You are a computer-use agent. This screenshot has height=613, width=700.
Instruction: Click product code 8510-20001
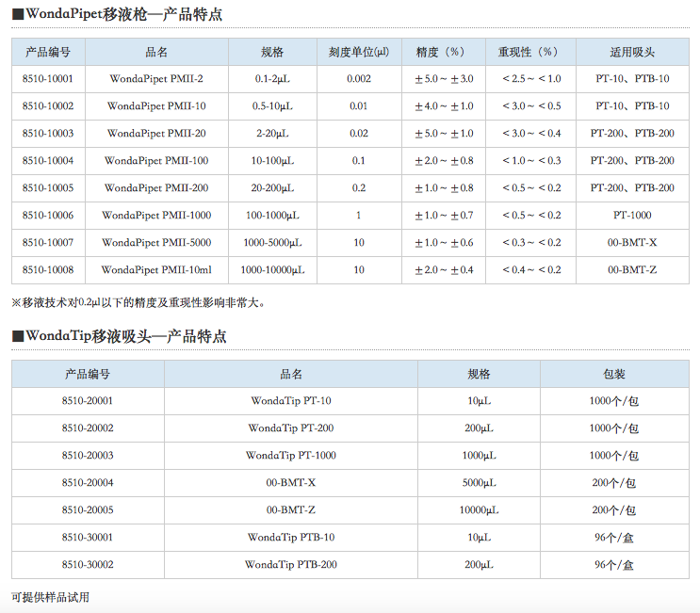point(88,401)
